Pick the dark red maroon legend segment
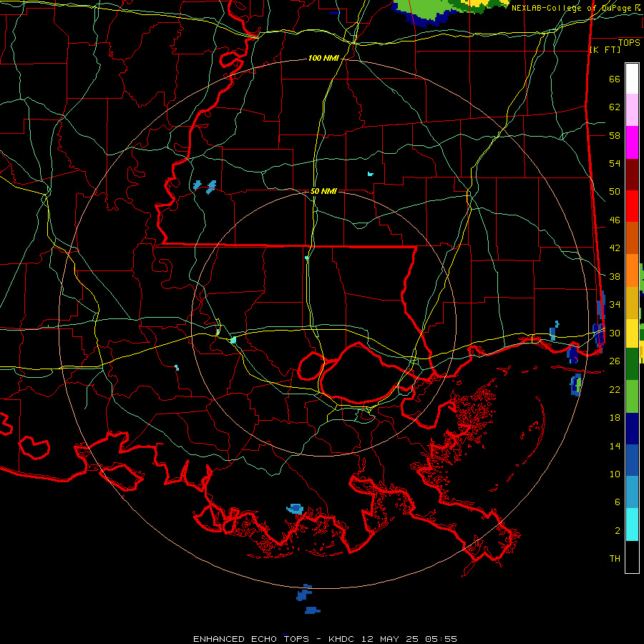The height and width of the screenshot is (644, 644). pyautogui.click(x=632, y=175)
